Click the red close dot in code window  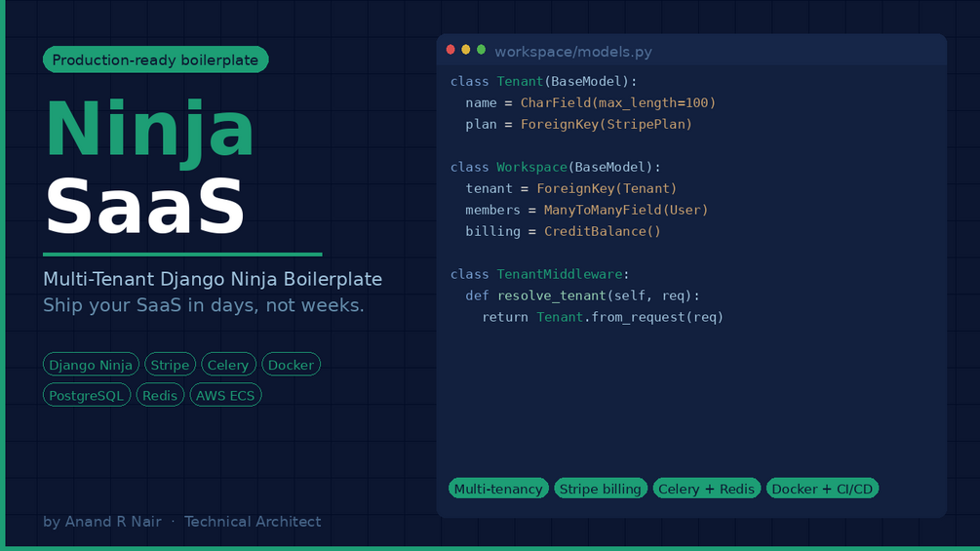coord(451,50)
